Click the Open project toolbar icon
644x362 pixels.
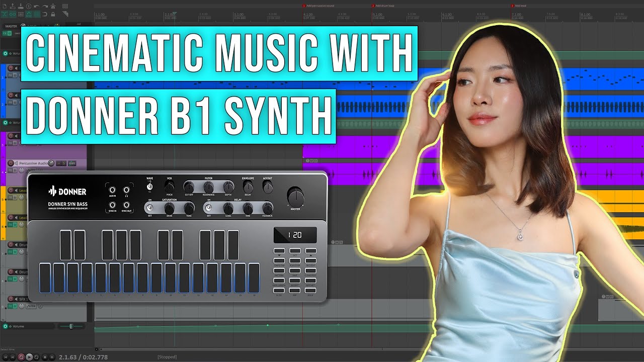point(13,6)
